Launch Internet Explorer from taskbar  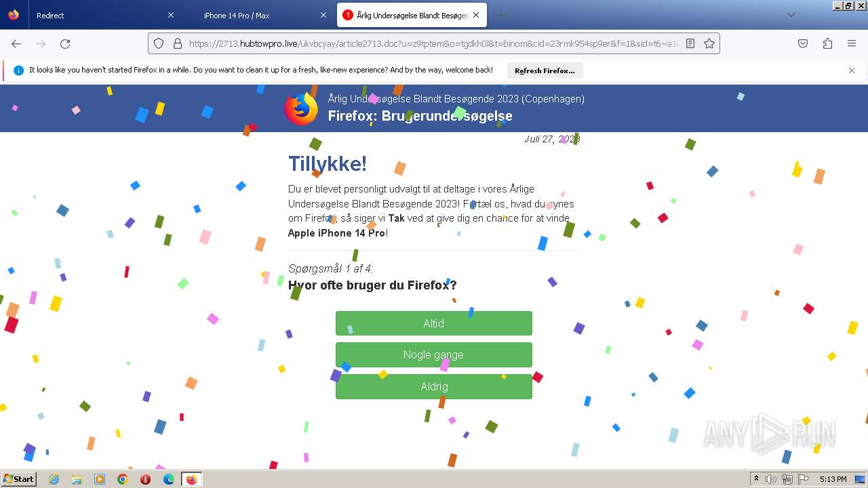54,479
